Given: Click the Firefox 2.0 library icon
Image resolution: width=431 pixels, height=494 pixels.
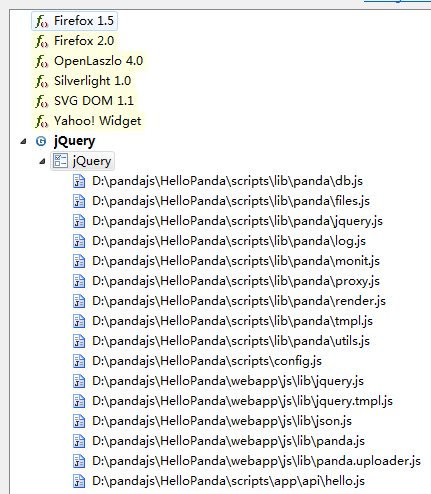Looking at the screenshot, I should pyautogui.click(x=42, y=41).
